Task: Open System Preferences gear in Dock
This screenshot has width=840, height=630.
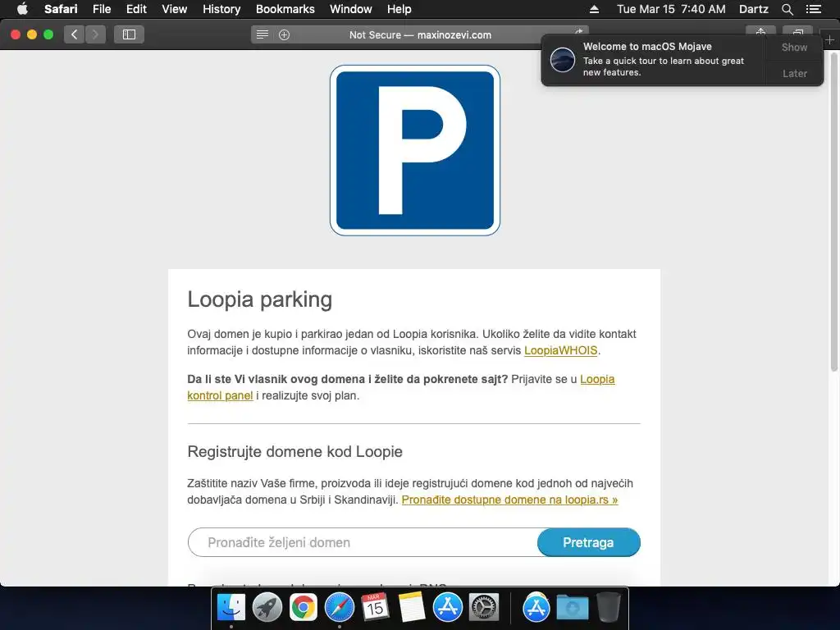Action: (x=484, y=608)
